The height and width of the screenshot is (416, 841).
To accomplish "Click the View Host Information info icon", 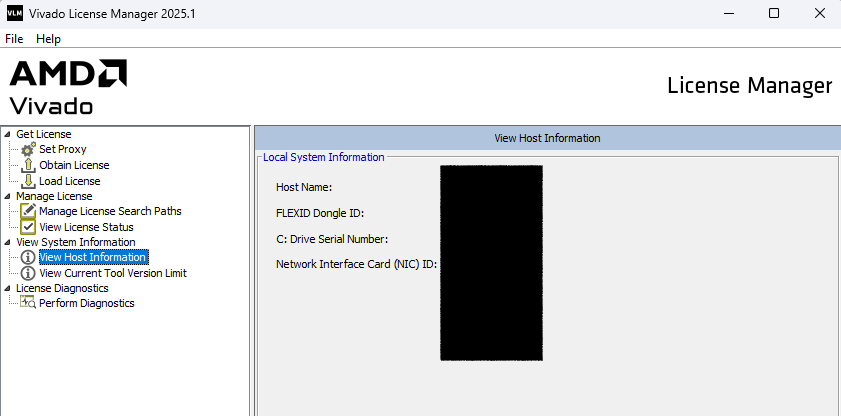I will 28,257.
